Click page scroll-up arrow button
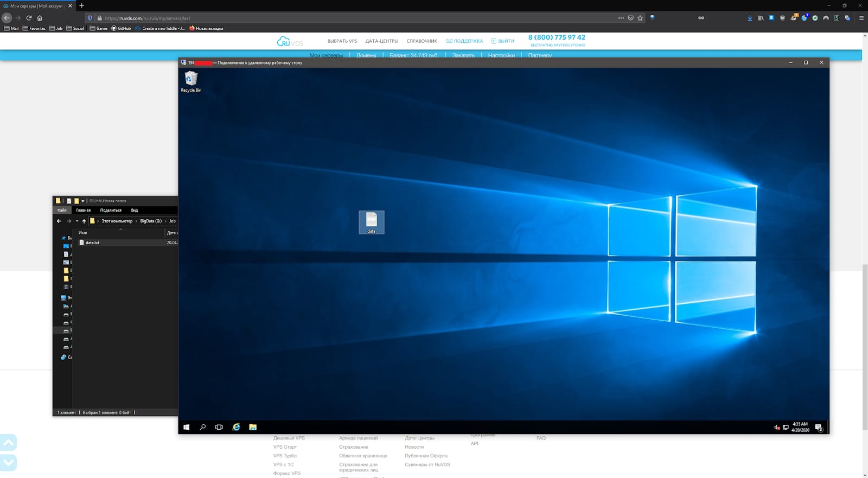Image resolution: width=868 pixels, height=478 pixels. [9, 443]
